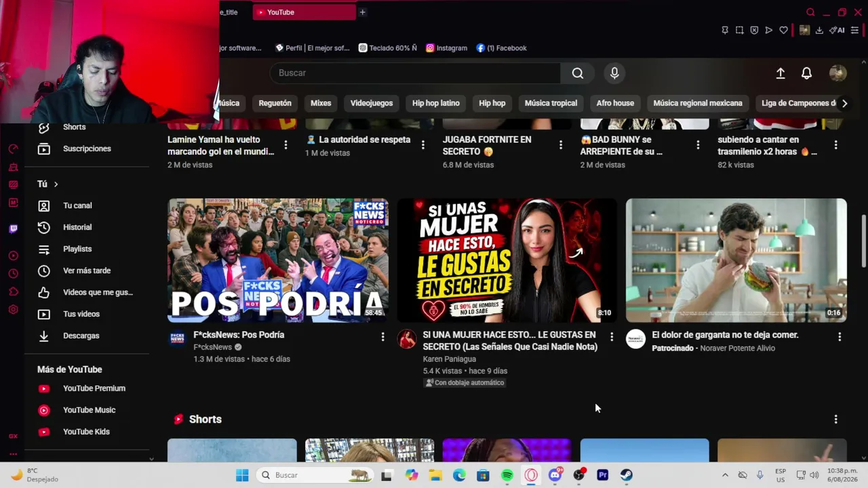Viewport: 868px width, 488px height.
Task: Click the heart bookmark icon in address bar
Action: (x=783, y=30)
